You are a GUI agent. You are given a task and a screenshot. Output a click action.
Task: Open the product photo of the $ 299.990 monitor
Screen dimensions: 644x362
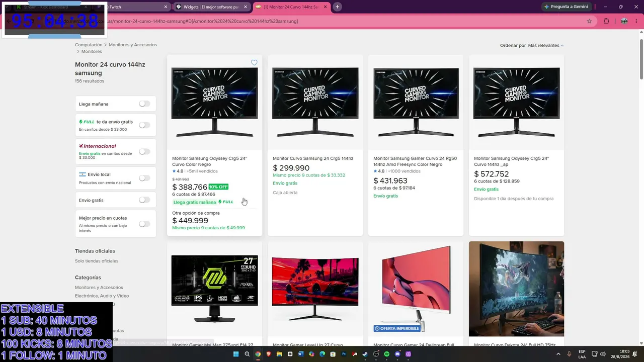click(x=315, y=103)
